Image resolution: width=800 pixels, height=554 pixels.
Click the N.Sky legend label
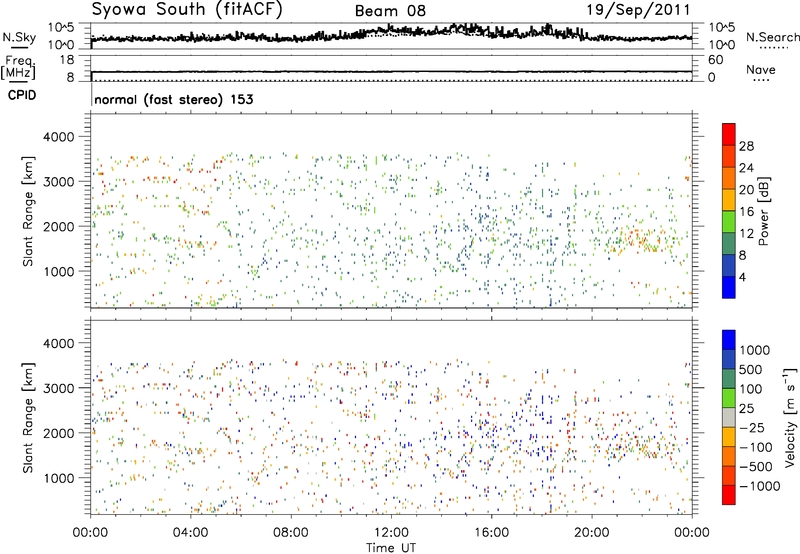(19, 38)
